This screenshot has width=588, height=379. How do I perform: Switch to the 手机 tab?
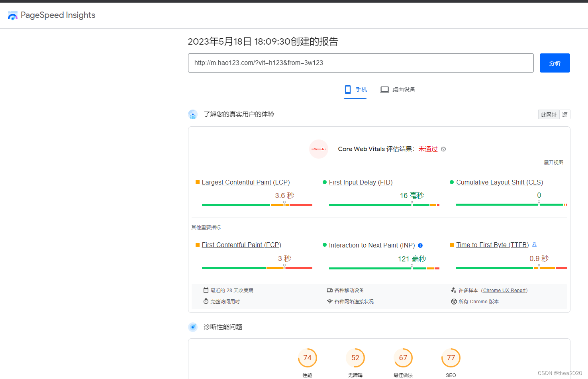(x=355, y=90)
